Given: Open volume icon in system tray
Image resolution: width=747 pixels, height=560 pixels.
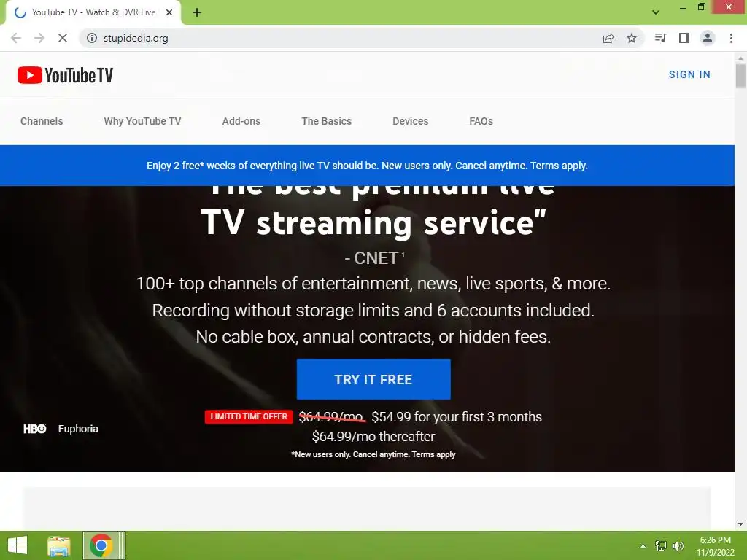Looking at the screenshot, I should (x=678, y=546).
